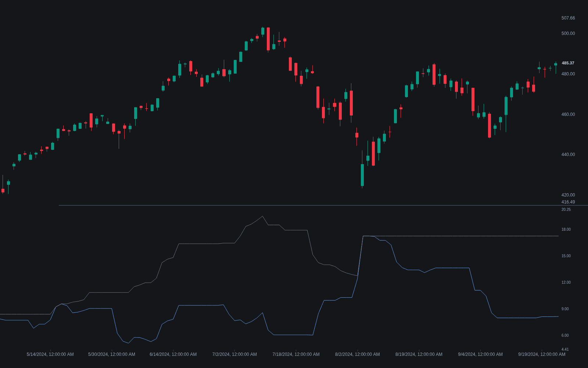The height and width of the screenshot is (368, 588).
Task: Select the 8/2/2024 date axis label
Action: pyautogui.click(x=358, y=354)
